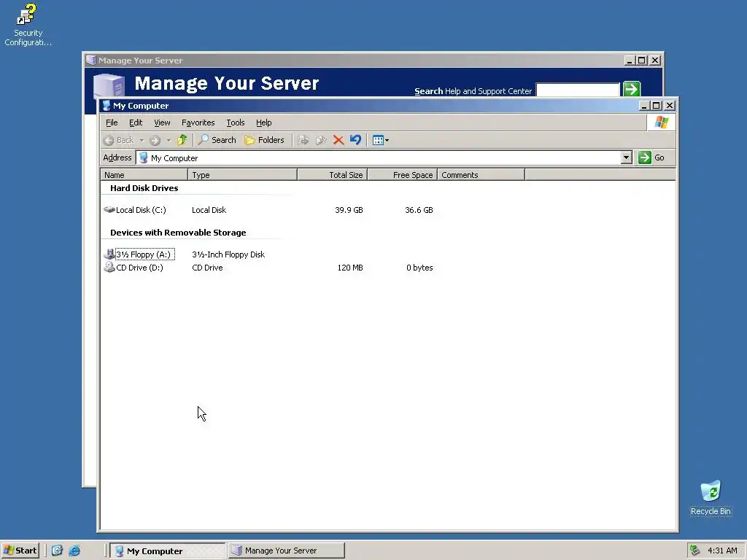Open the Forward history dropdown arrow
Viewport: 747px width, 560px height.
coord(169,140)
